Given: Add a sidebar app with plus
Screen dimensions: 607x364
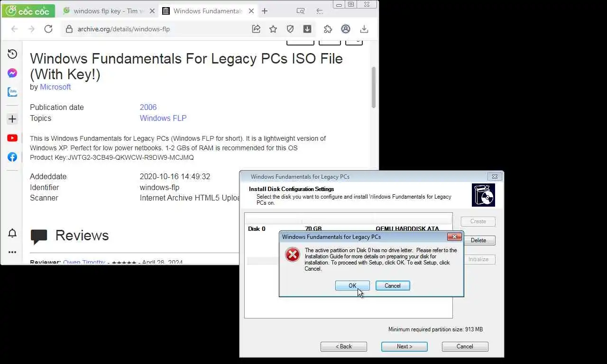Looking at the screenshot, I should pos(12,119).
